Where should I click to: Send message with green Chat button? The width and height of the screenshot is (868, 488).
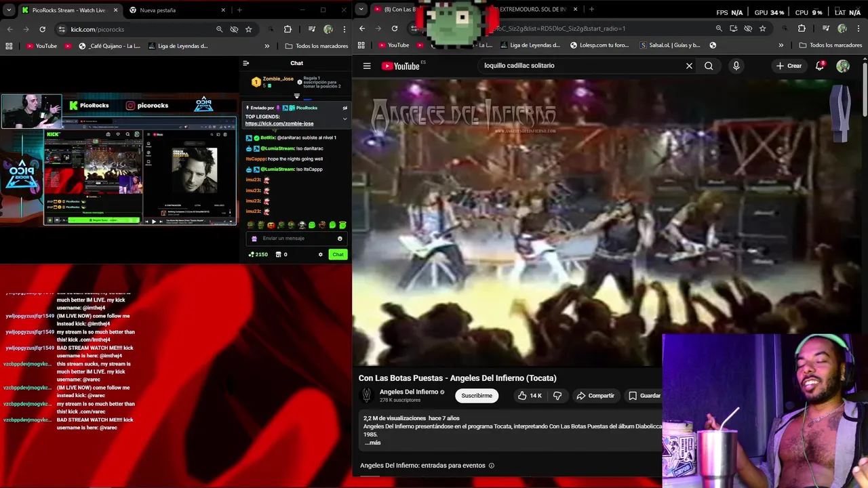pyautogui.click(x=338, y=254)
